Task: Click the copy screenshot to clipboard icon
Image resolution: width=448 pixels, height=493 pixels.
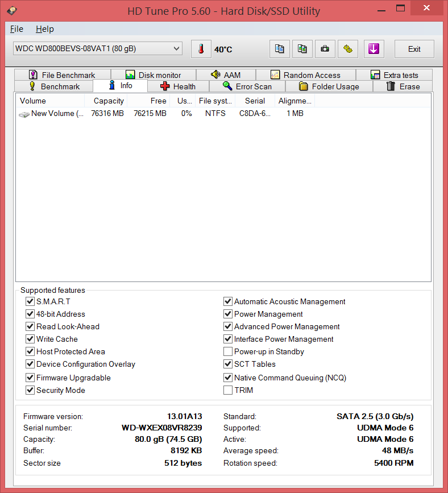Action: point(302,49)
